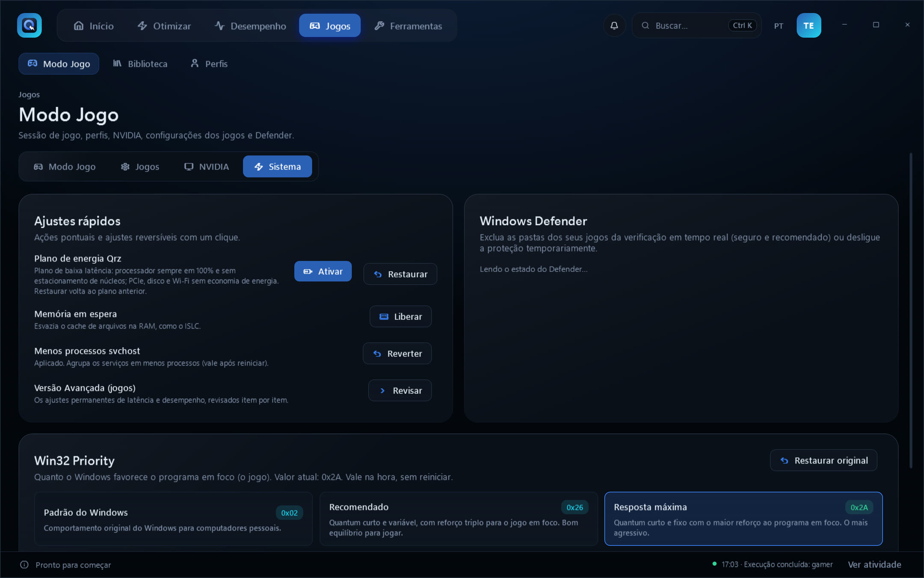Click the 0x02 value badge
This screenshot has width=924, height=578.
click(x=289, y=513)
